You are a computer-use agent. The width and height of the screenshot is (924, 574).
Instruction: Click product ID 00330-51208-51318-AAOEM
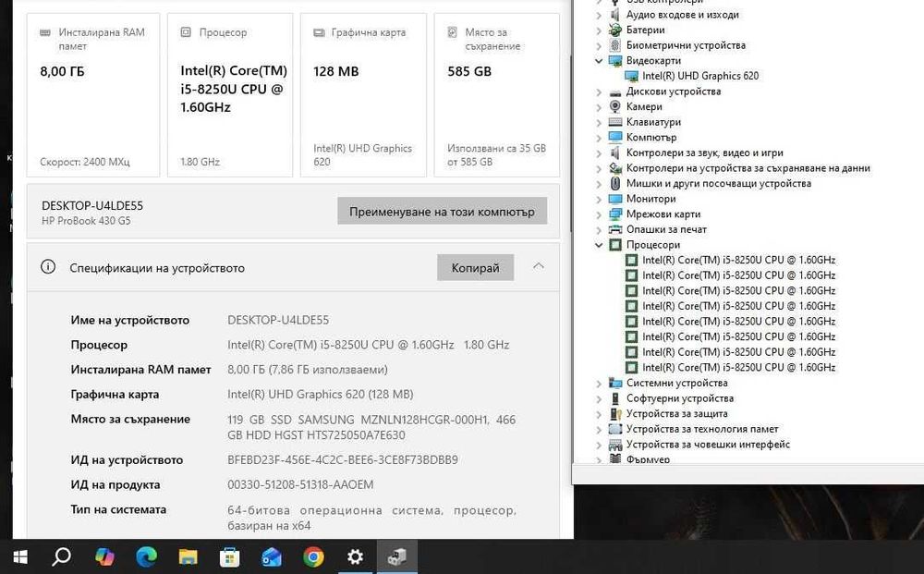pyautogui.click(x=300, y=484)
